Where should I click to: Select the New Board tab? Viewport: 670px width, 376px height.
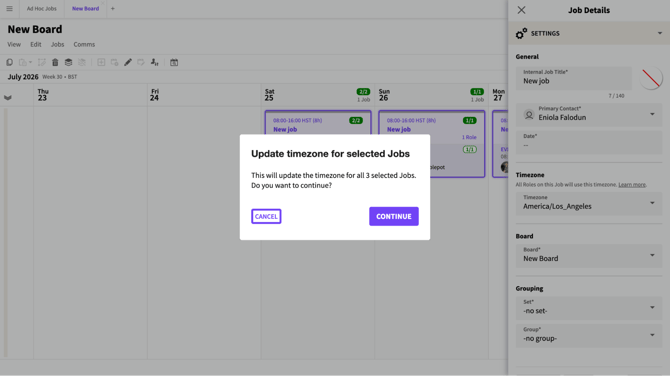[x=85, y=9]
